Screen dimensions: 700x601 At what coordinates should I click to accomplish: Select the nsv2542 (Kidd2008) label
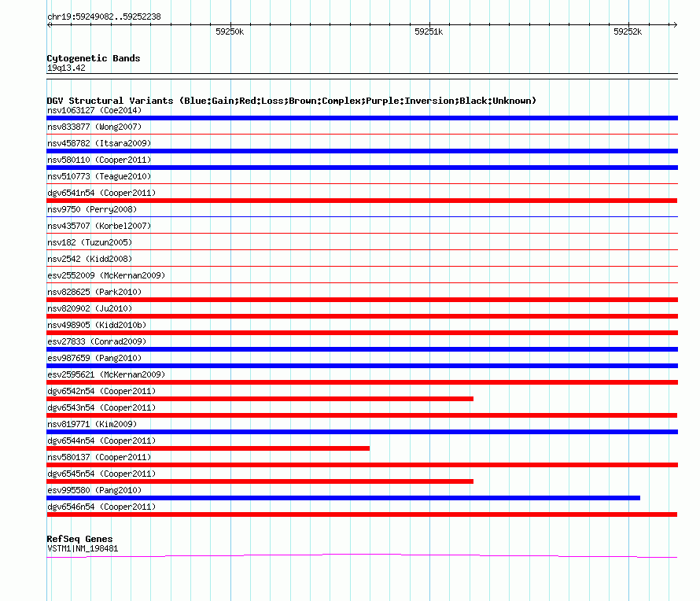(90, 259)
